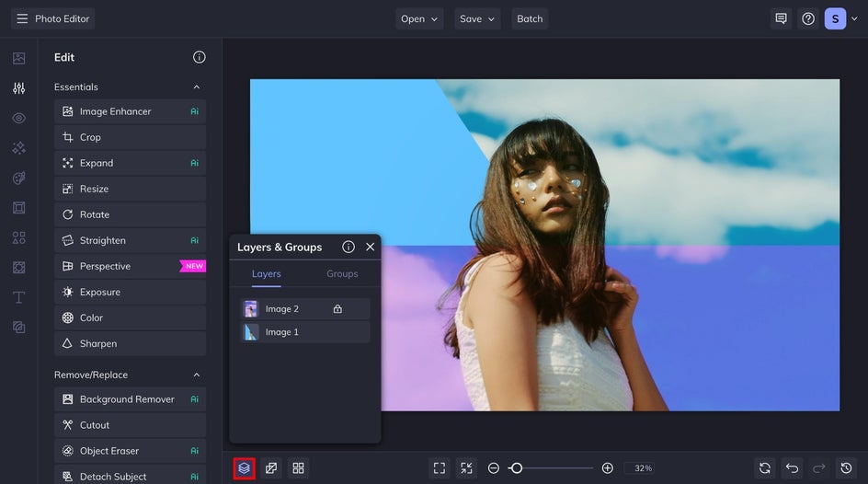Select the Layers tab in panel
The height and width of the screenshot is (484, 868).
point(267,273)
